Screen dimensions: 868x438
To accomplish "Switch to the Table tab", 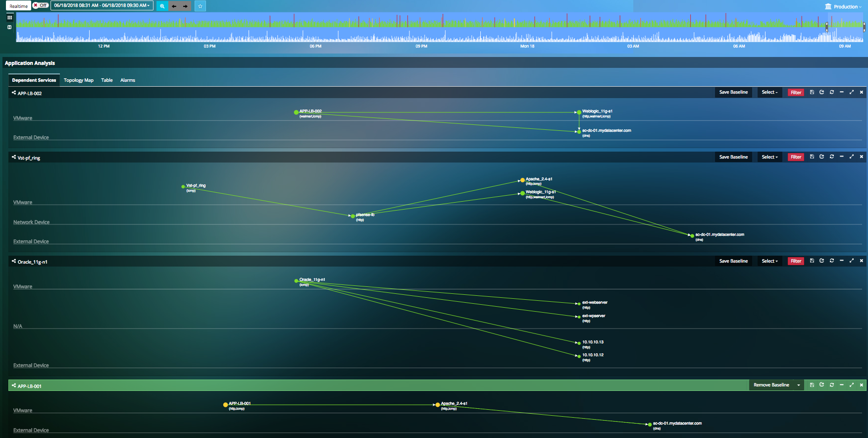I will click(107, 80).
